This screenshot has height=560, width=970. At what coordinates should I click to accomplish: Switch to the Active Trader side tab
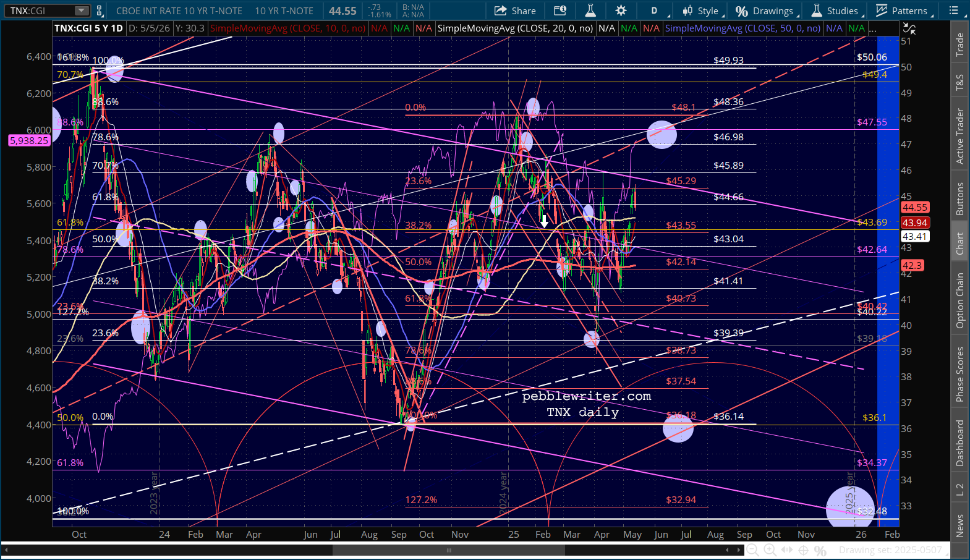pyautogui.click(x=959, y=136)
